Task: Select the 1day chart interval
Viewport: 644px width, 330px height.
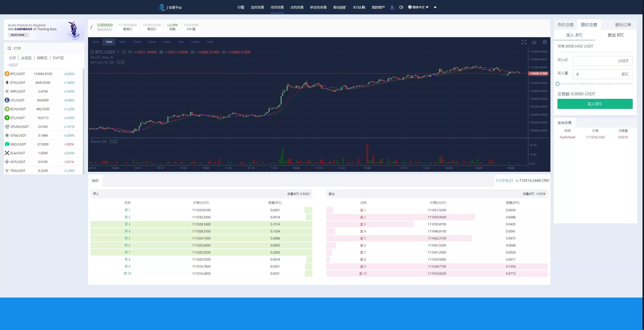Action: click(x=181, y=42)
